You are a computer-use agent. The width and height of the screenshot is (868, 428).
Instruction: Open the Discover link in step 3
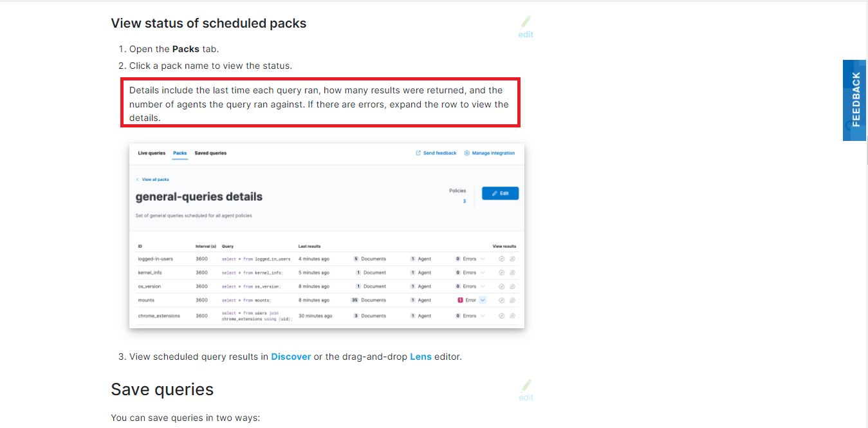[291, 356]
